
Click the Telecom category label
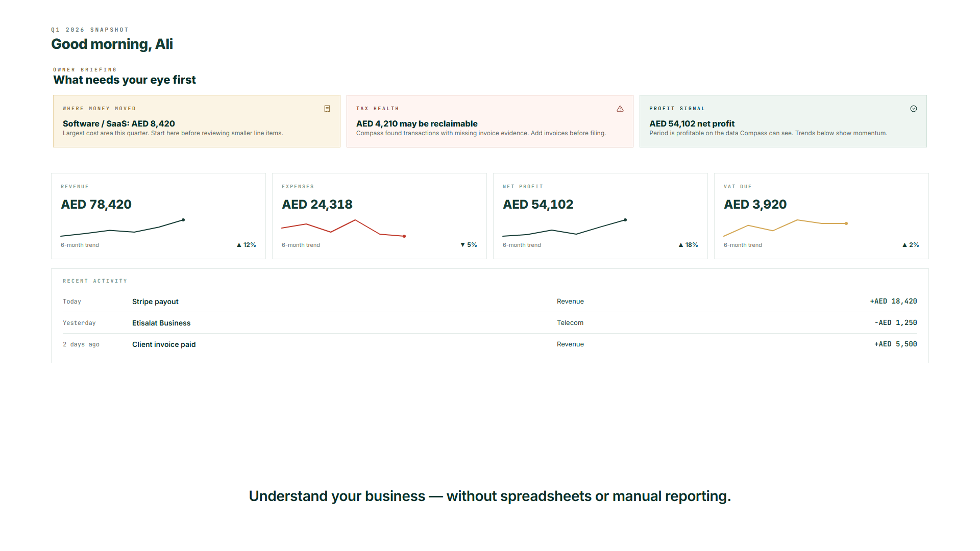click(x=570, y=323)
